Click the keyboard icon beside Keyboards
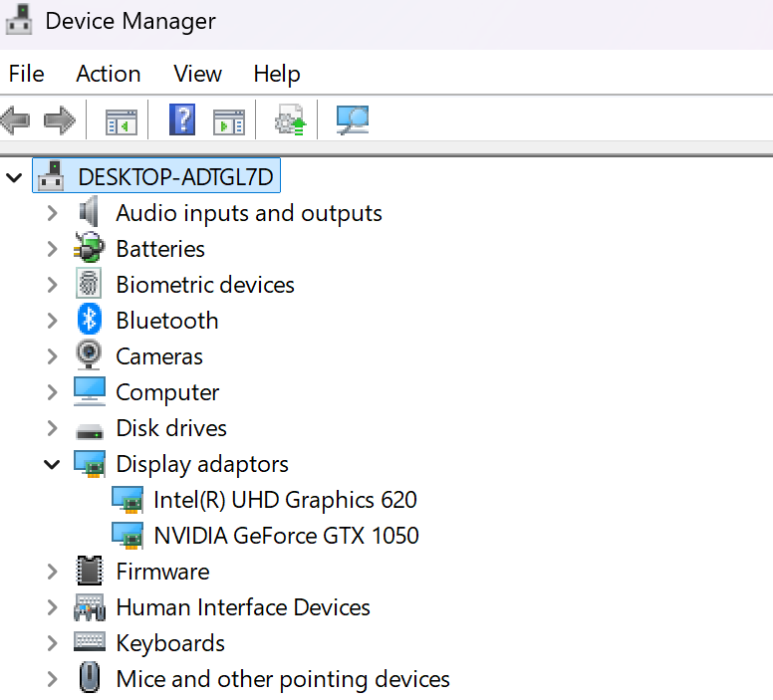The image size is (773, 700). pos(90,642)
